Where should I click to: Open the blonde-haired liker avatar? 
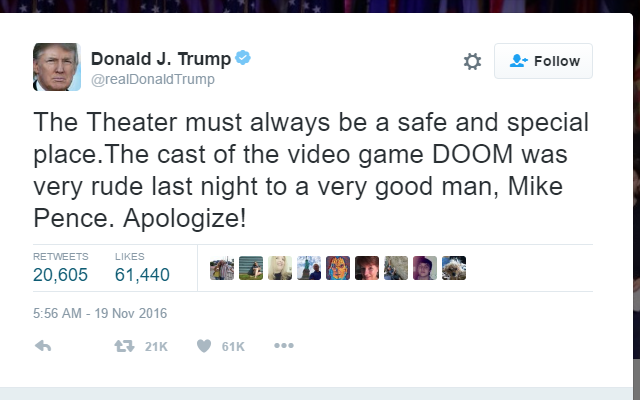(x=280, y=268)
